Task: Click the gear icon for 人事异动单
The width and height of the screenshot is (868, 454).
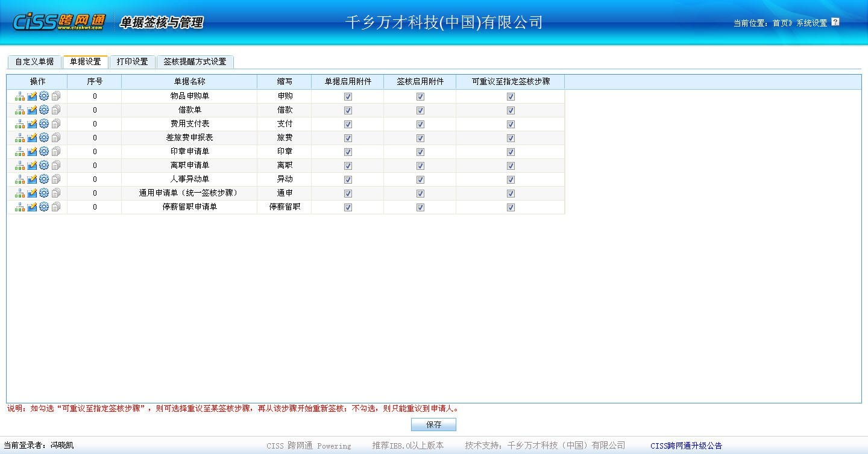Action: tap(44, 179)
